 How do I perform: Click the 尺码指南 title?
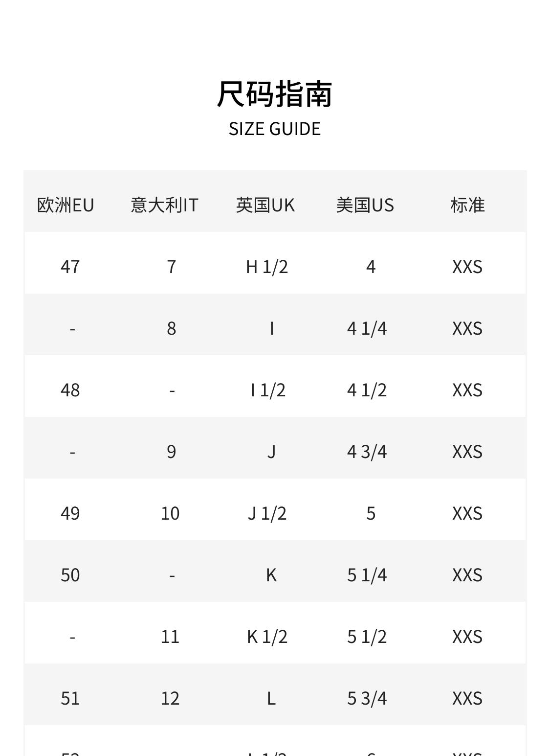tap(275, 94)
